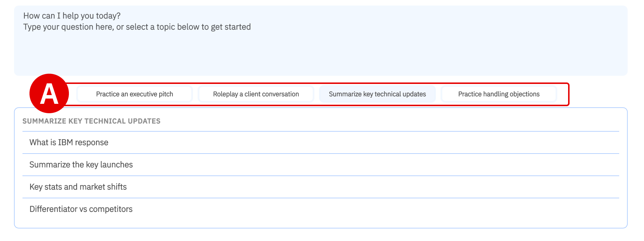
Task: Select Practice an executive pitch topic
Action: click(135, 94)
